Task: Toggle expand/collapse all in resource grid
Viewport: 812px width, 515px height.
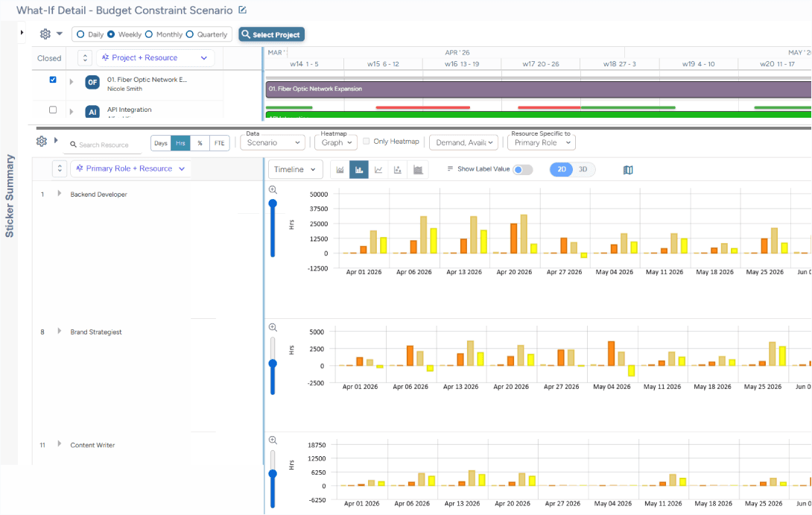Action: (60, 168)
